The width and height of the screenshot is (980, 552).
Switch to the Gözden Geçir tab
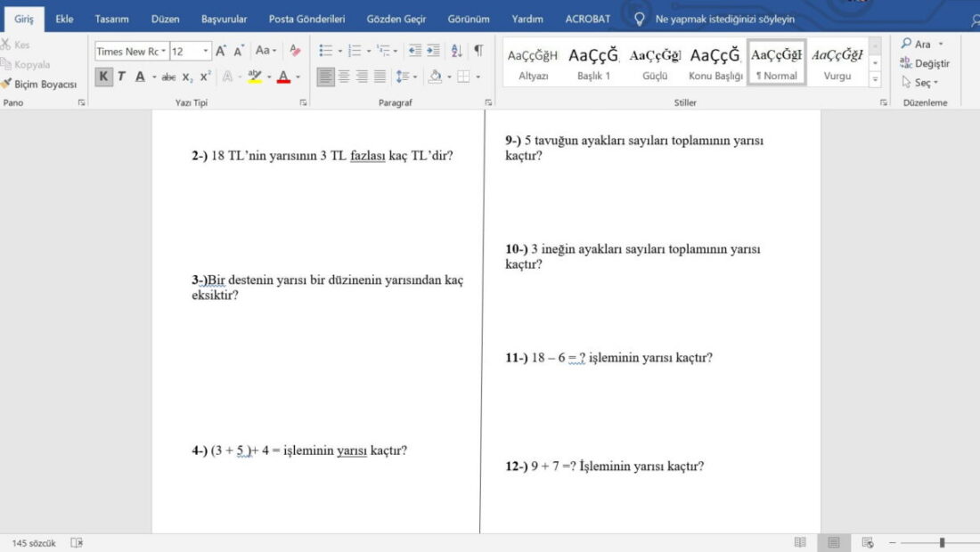(396, 19)
